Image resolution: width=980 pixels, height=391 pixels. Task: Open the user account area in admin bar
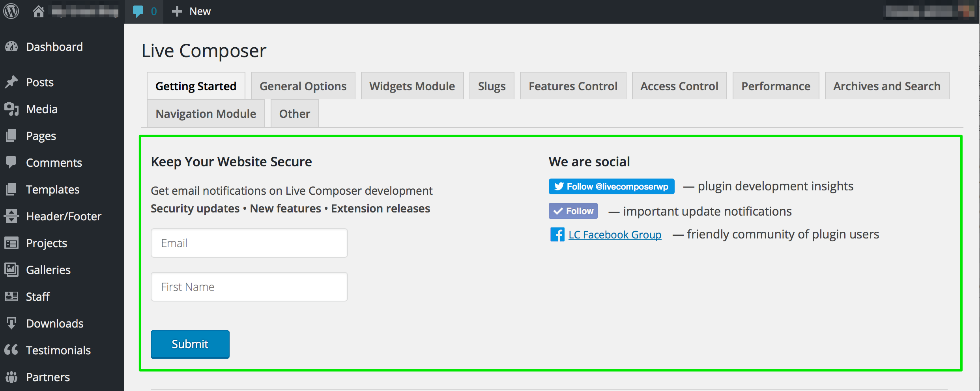pyautogui.click(x=930, y=11)
